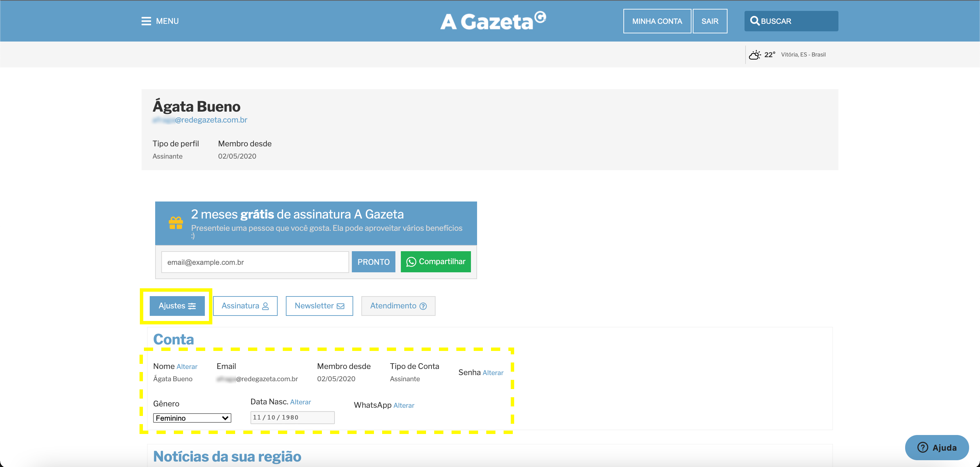Open the Newsletter tab
The image size is (980, 467).
pos(320,306)
